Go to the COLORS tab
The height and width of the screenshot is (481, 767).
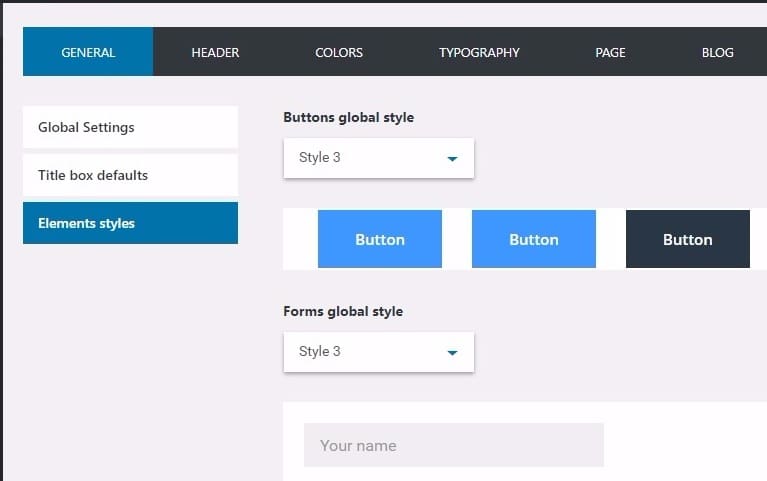339,52
